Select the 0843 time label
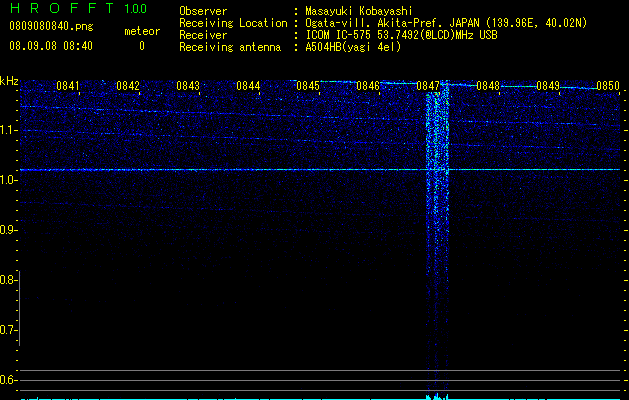Viewport: 629px width, 400px height. (188, 86)
